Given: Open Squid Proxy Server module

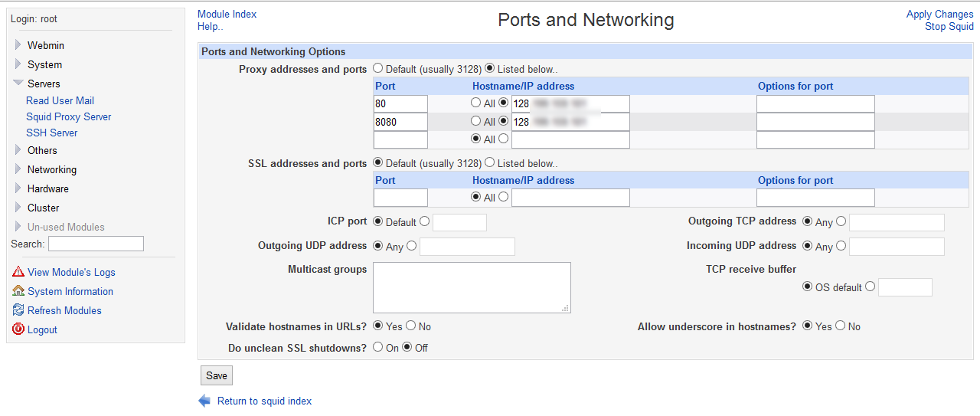Looking at the screenshot, I should [x=68, y=116].
